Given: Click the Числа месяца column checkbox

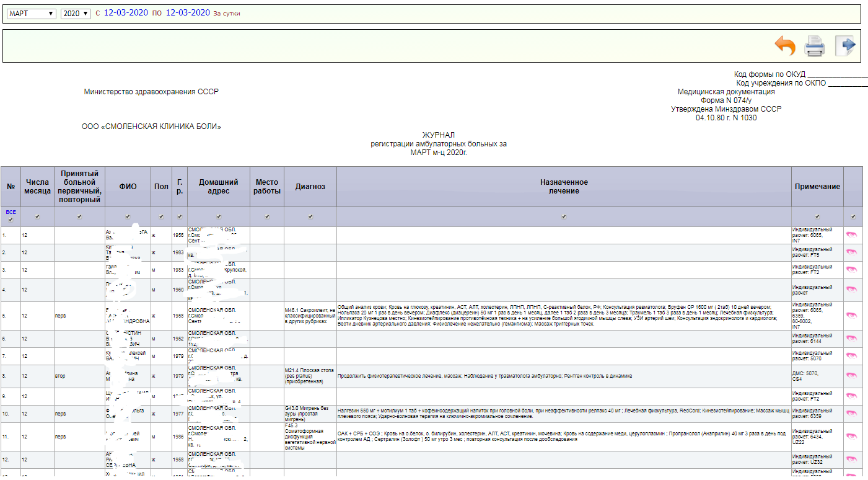Looking at the screenshot, I should click(38, 217).
